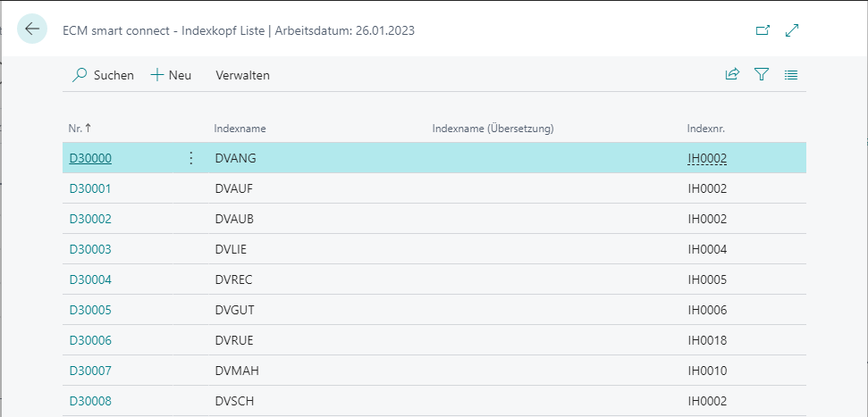
Task: Click the share icon in toolbar
Action: point(732,75)
